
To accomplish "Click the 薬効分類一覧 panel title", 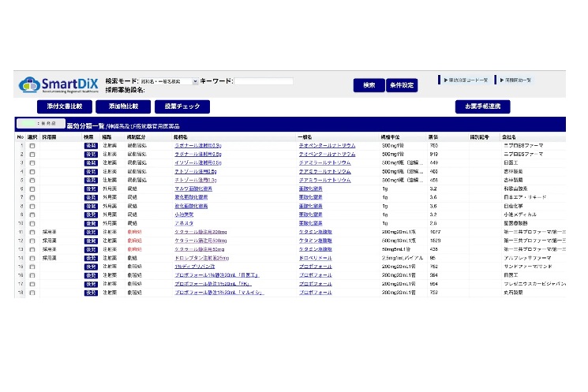I will pyautogui.click(x=85, y=126).
